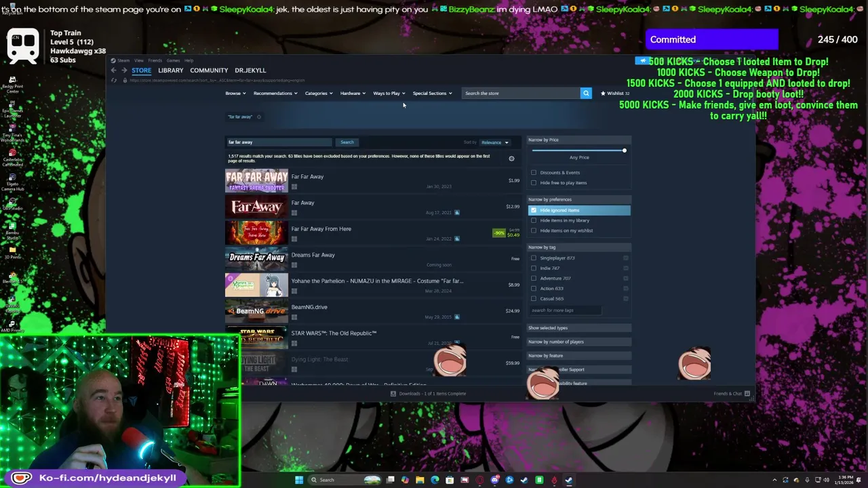
Task: Uncheck Hide ignored items
Action: pos(534,211)
